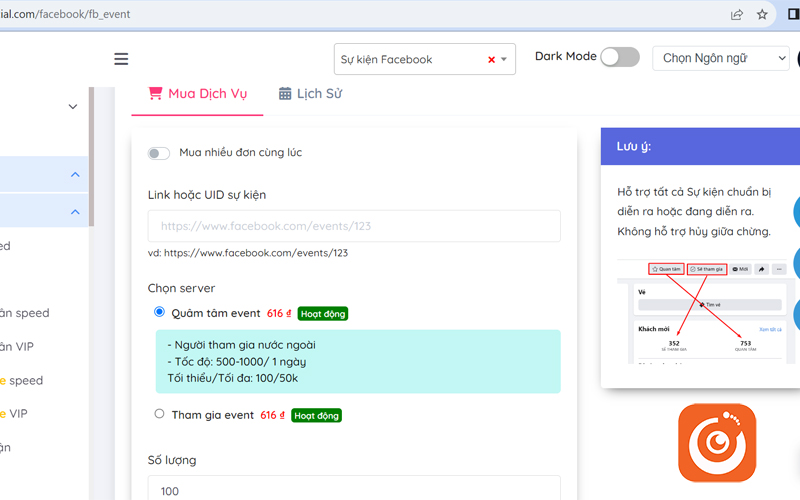The image size is (800, 500).
Task: Click the 'vd: https://www.facebook.com/events/123' hint
Action: coord(248,253)
